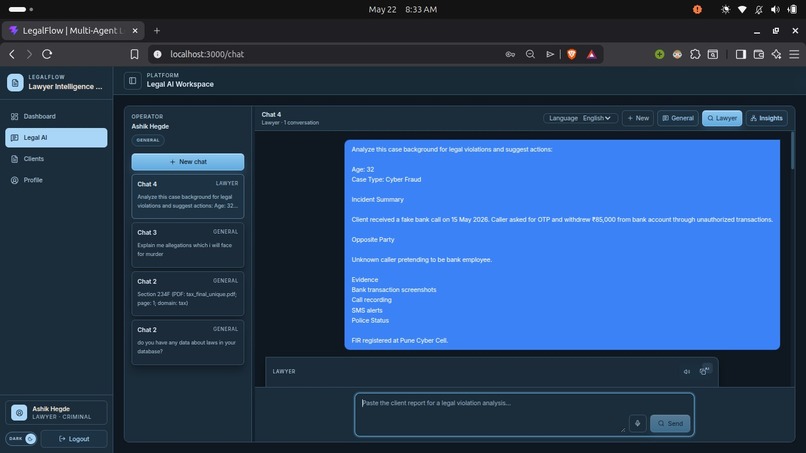Click the New button in the chat header
This screenshot has height=453, width=806.
point(638,118)
